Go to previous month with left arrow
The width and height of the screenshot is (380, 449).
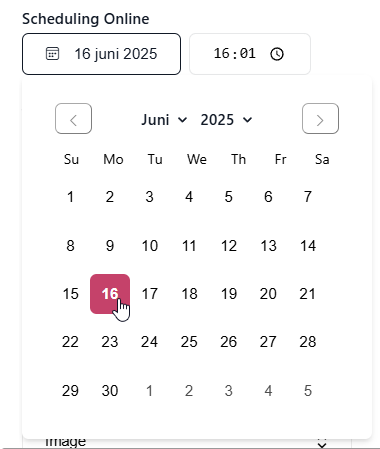point(73,119)
